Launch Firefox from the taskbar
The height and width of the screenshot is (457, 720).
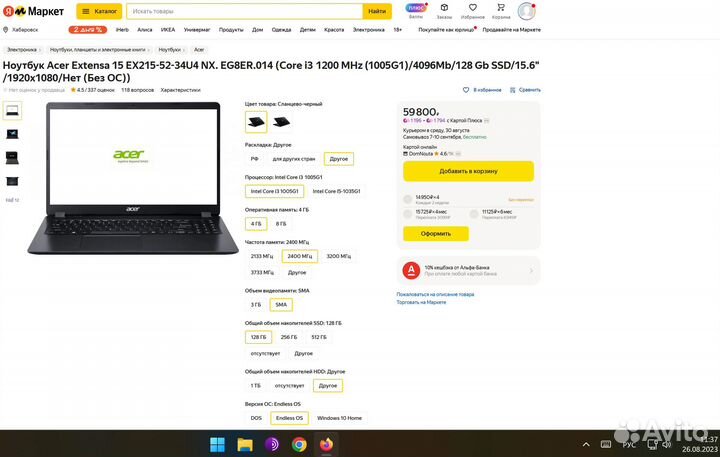coord(326,444)
